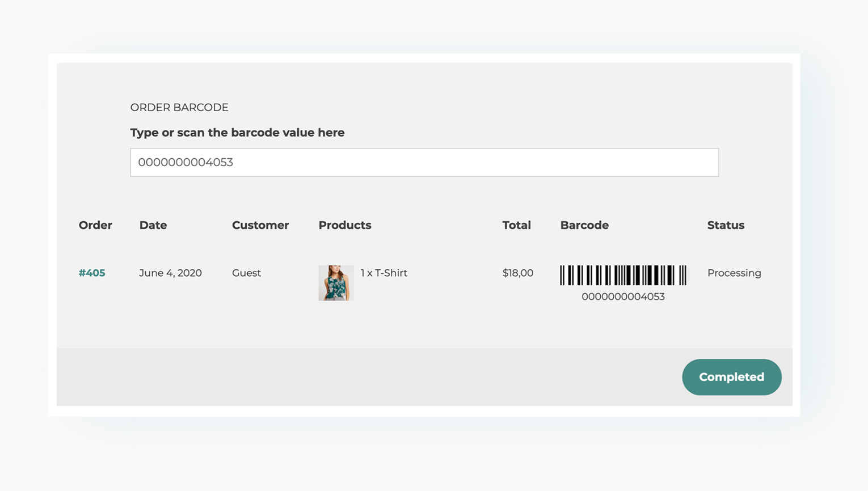Click the Total column header

click(x=516, y=225)
